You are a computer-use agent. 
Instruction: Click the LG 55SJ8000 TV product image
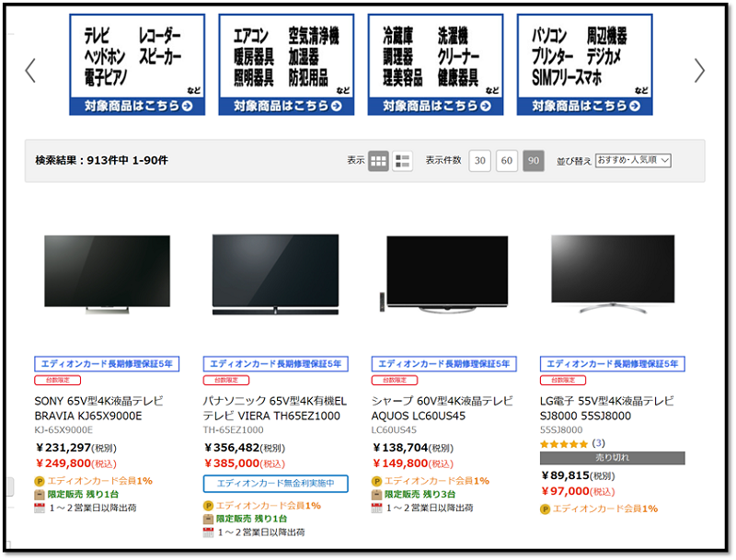(x=613, y=275)
